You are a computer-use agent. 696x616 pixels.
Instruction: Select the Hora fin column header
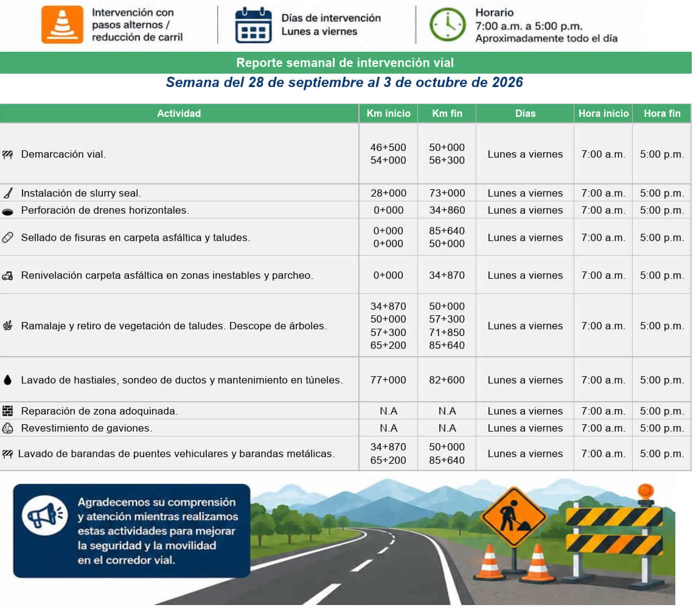click(x=662, y=113)
